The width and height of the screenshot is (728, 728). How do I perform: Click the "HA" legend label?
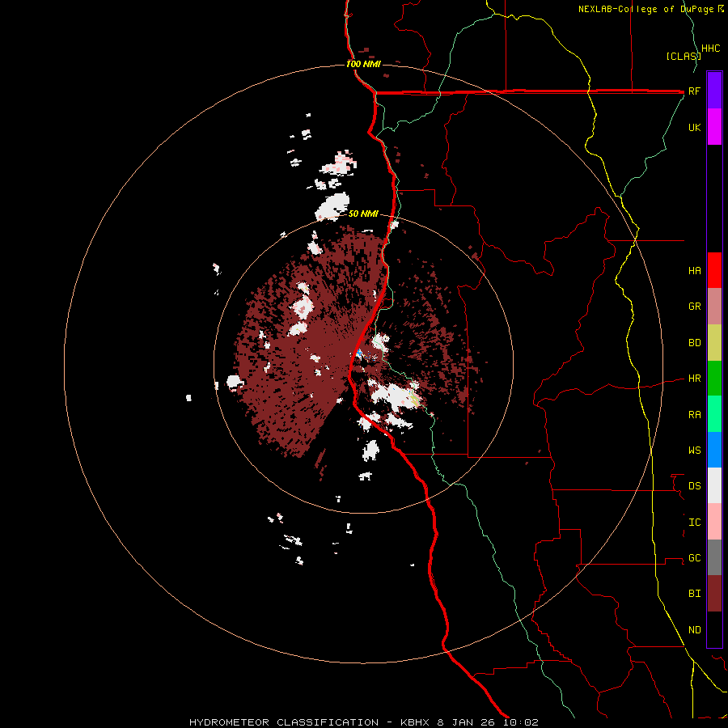694,271
